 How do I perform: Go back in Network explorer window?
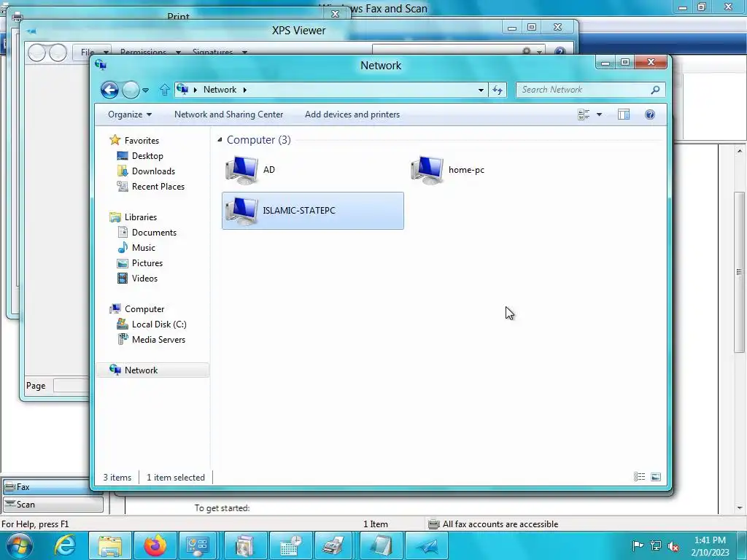point(109,90)
